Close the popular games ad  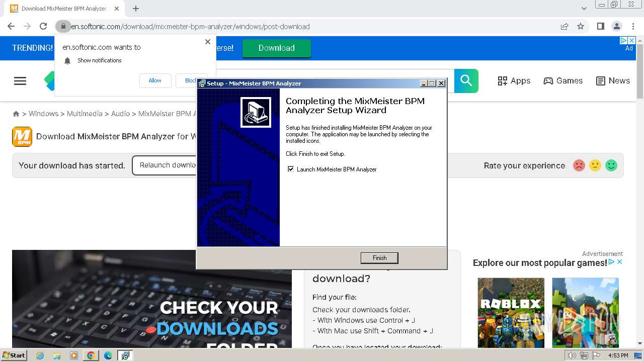pos(620,262)
